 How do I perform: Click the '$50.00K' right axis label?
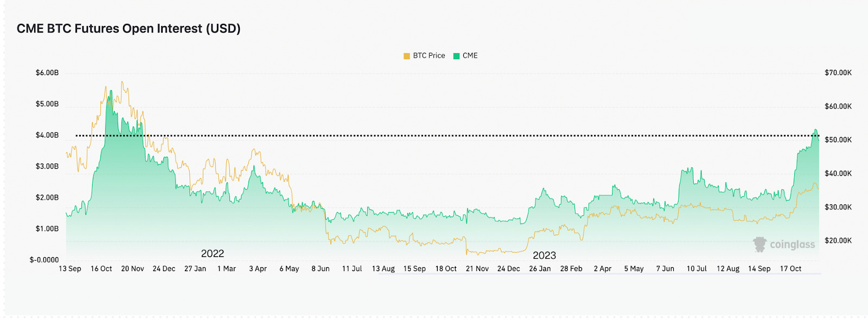pos(838,140)
